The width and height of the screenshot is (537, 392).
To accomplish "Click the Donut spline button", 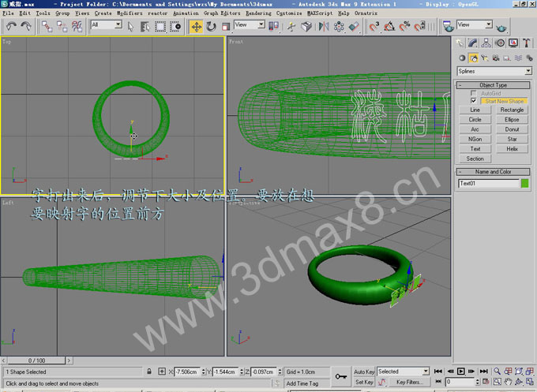I will 512,129.
